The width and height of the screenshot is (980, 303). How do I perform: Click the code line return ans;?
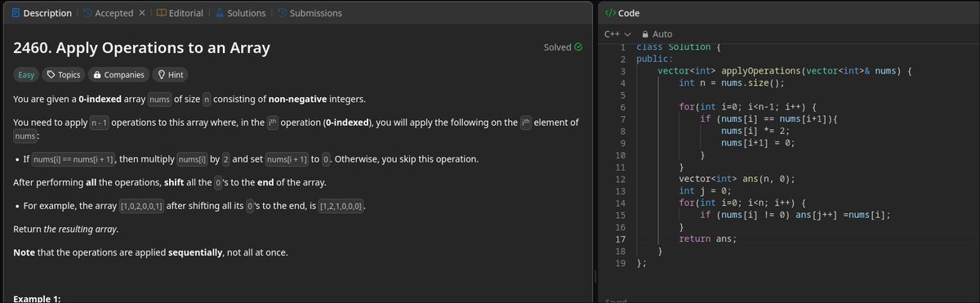tap(708, 238)
